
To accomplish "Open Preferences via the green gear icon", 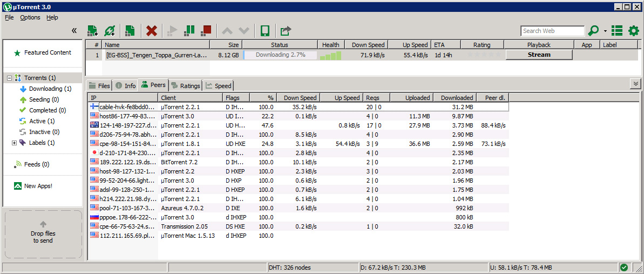I will [x=634, y=30].
